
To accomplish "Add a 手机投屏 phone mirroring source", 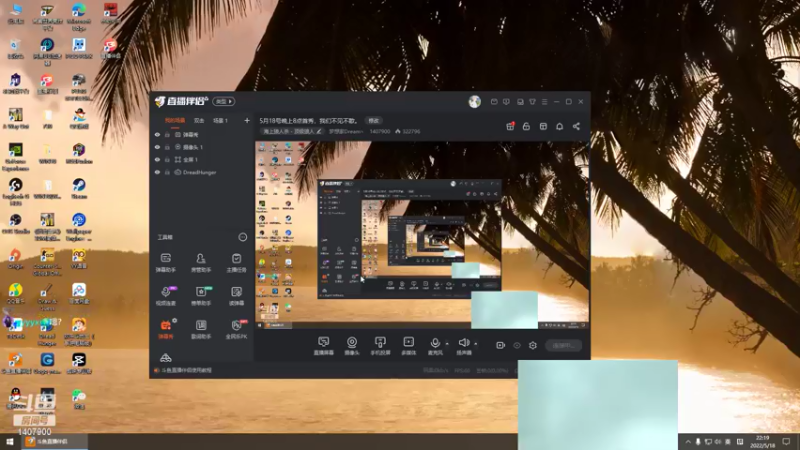I will coord(380,345).
